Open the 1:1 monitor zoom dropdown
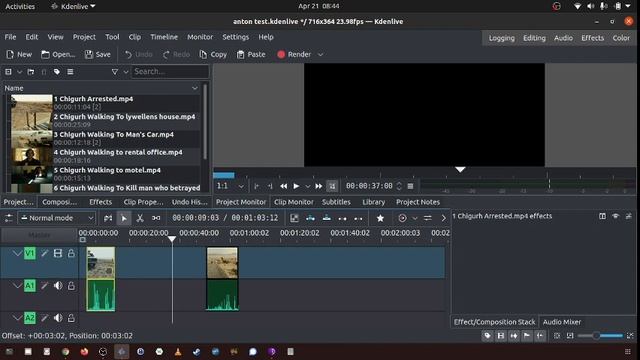The image size is (640, 360). (230, 186)
